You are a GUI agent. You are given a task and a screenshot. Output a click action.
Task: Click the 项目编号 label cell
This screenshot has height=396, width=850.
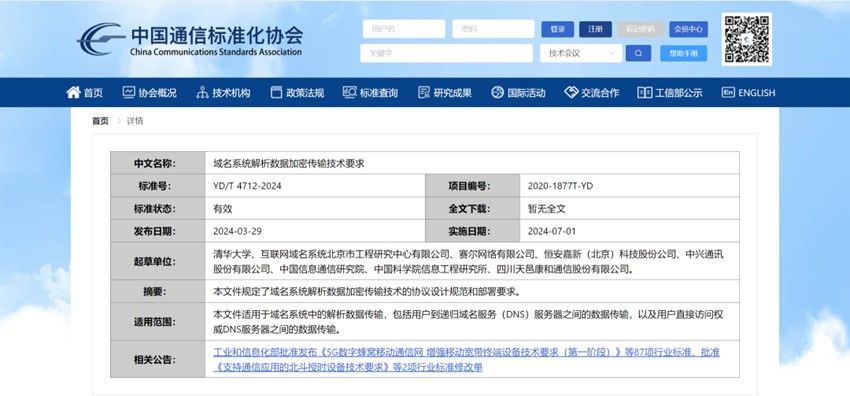click(472, 186)
